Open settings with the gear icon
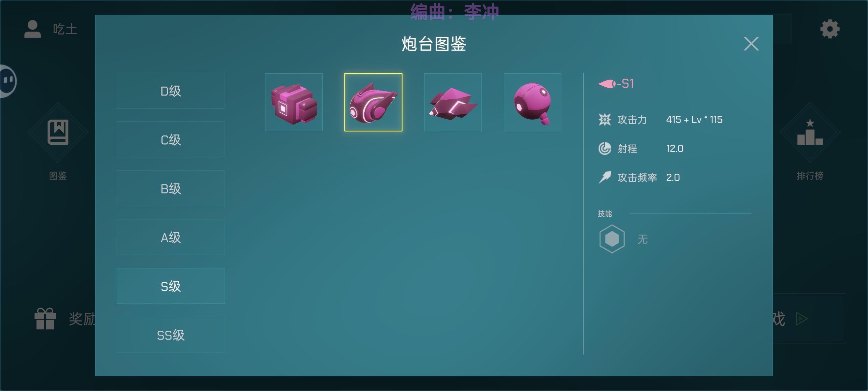The width and height of the screenshot is (868, 391). tap(830, 29)
